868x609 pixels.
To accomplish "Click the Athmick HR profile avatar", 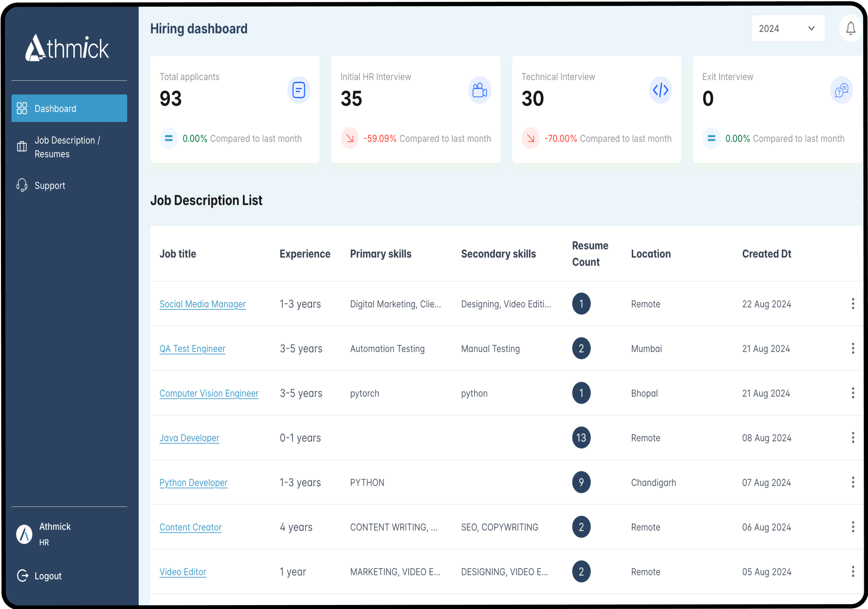I will [24, 534].
